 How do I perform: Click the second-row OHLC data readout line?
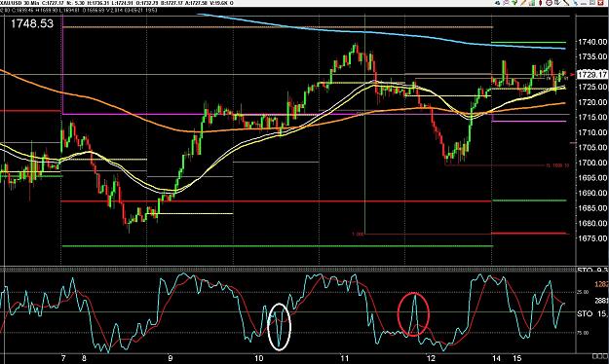79,10
